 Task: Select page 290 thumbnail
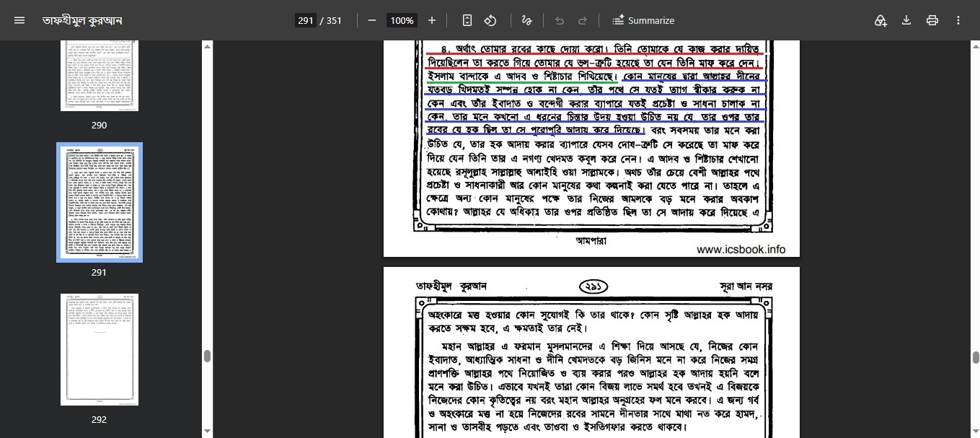click(x=100, y=75)
